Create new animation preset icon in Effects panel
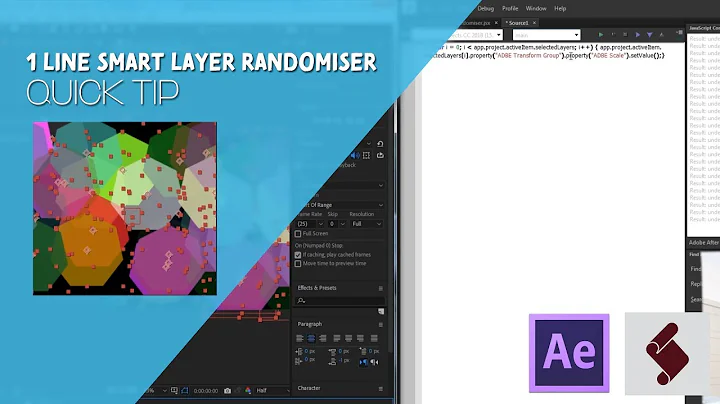The image size is (720, 404). pyautogui.click(x=381, y=311)
